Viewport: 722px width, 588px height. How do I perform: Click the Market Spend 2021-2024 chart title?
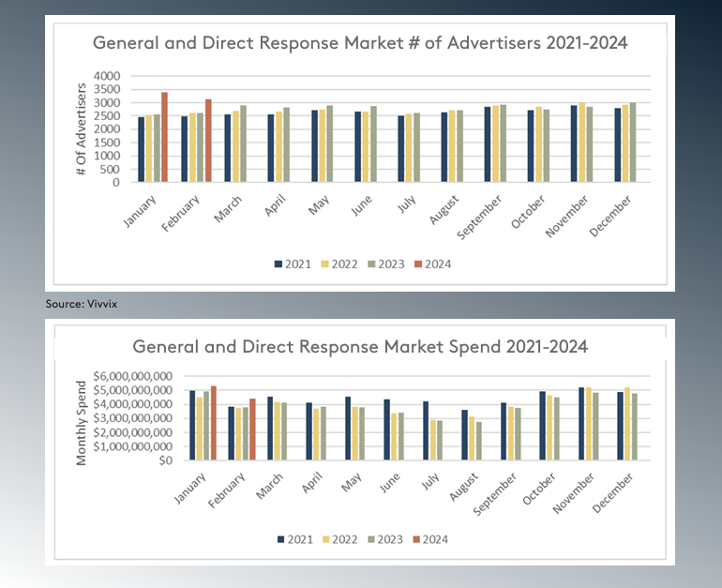tap(360, 346)
